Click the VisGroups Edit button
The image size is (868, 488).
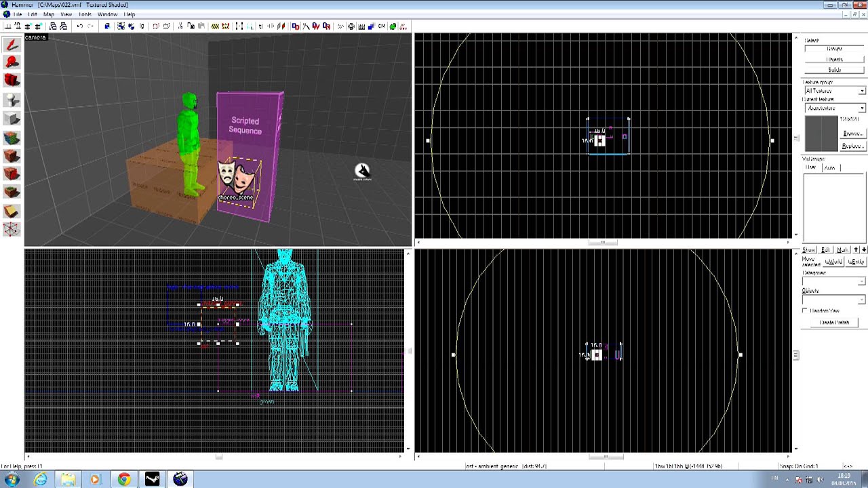[826, 250]
